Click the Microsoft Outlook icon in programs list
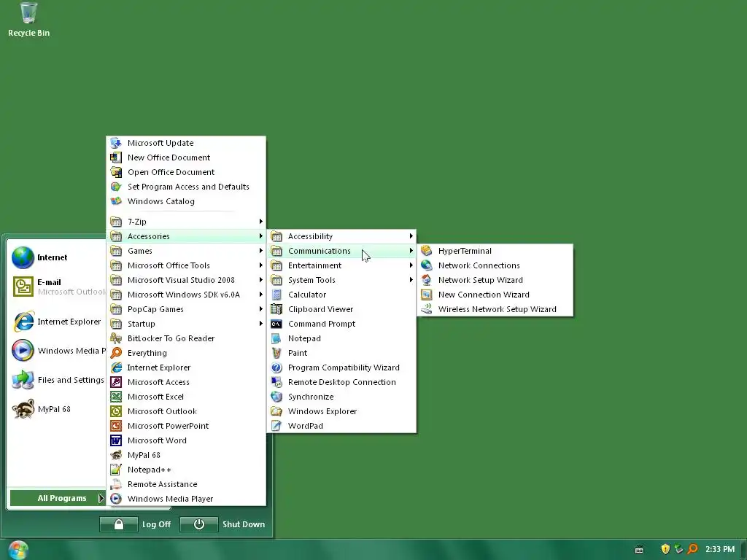747x560 pixels. [x=116, y=411]
